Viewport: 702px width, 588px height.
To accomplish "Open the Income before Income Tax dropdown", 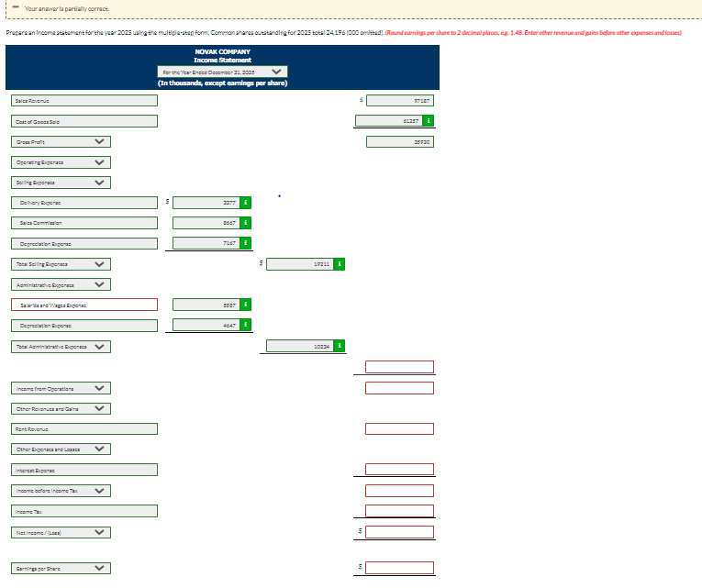I will pos(61,491).
